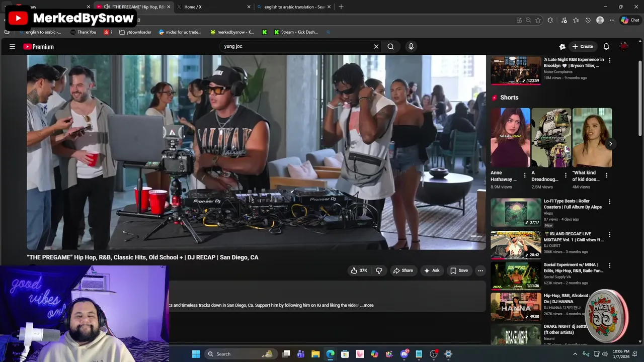Image resolution: width=644 pixels, height=362 pixels.
Task: Open the volume icon in system tray
Action: pos(605,354)
